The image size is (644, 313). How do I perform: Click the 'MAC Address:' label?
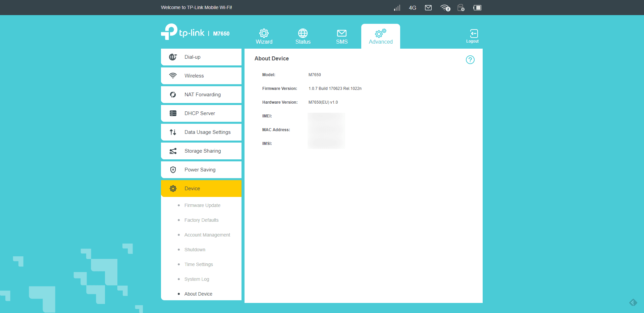click(276, 130)
